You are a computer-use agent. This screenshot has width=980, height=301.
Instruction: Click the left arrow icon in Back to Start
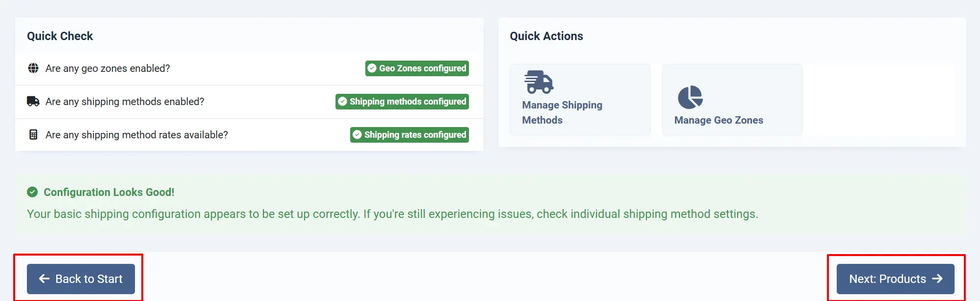coord(44,279)
